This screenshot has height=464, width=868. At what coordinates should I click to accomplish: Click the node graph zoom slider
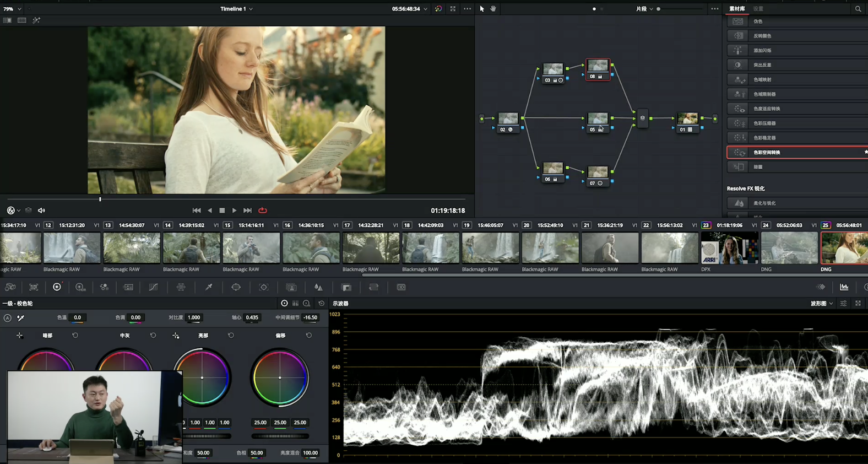point(680,9)
